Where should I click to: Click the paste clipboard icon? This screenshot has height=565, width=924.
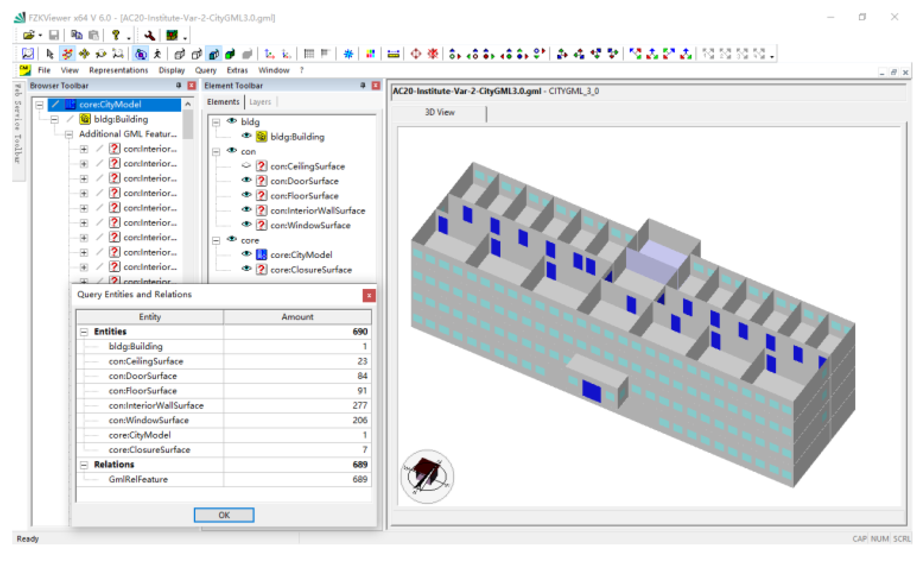click(93, 35)
